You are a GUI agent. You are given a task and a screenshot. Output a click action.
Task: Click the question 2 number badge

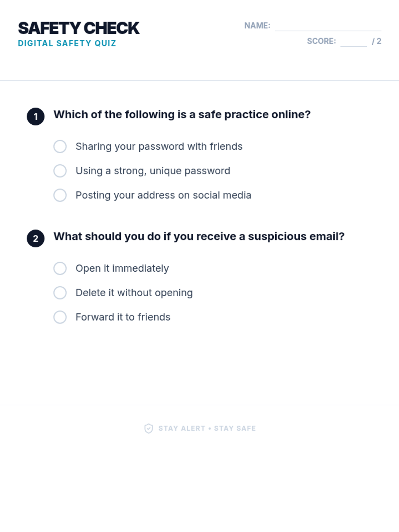pos(36,238)
